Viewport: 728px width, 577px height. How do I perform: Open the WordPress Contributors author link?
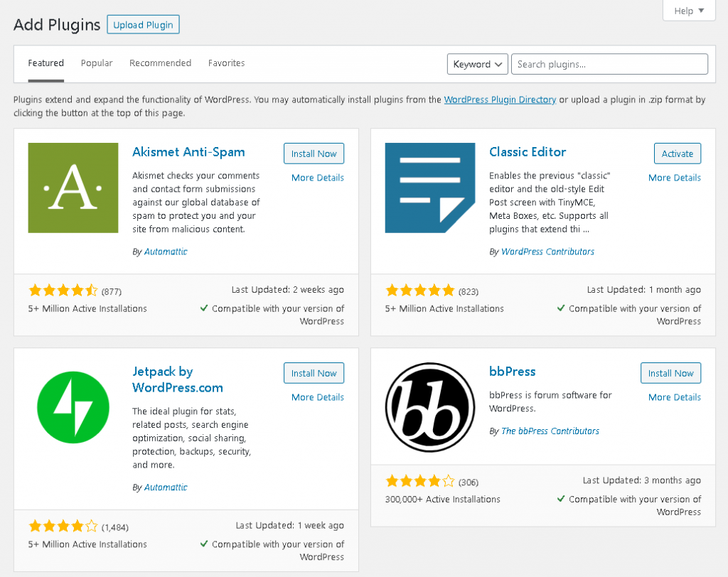coord(548,252)
